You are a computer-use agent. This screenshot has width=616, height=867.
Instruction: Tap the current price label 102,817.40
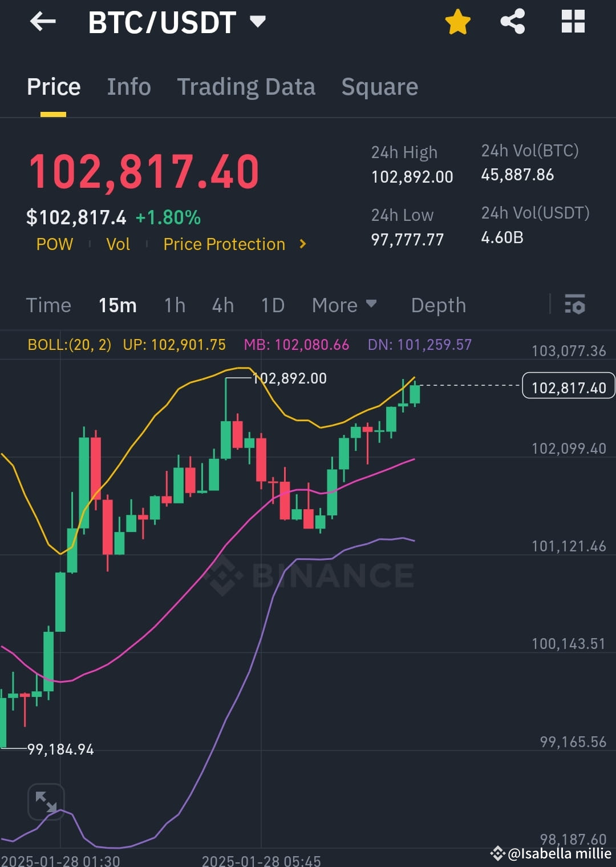coord(568,386)
